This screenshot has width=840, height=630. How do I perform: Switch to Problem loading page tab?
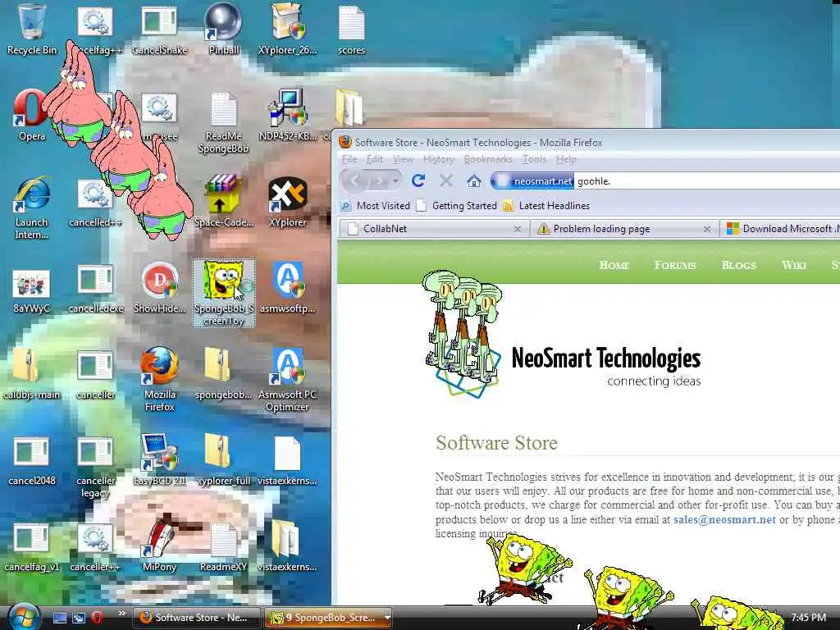pyautogui.click(x=624, y=229)
